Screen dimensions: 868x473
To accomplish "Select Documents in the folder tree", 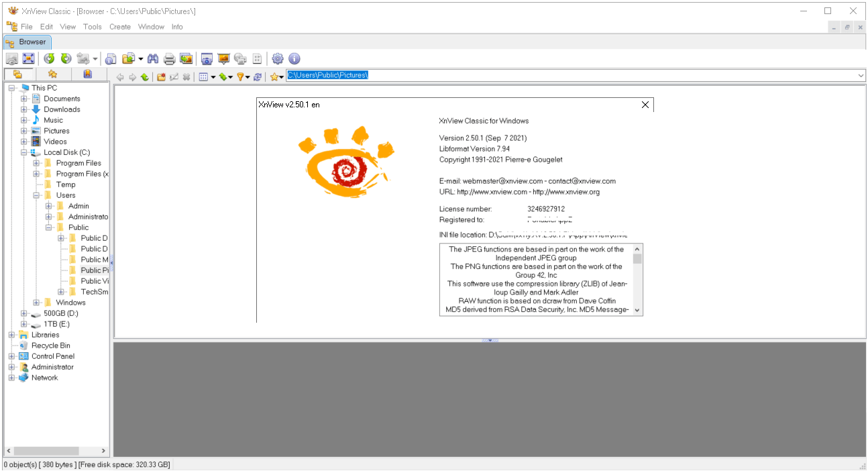I will pyautogui.click(x=62, y=99).
